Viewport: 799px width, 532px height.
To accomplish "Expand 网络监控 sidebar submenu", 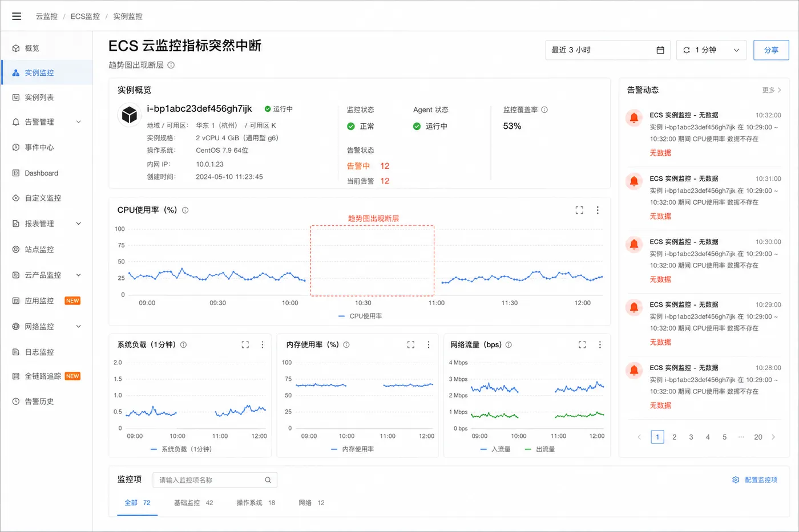I will click(x=79, y=327).
